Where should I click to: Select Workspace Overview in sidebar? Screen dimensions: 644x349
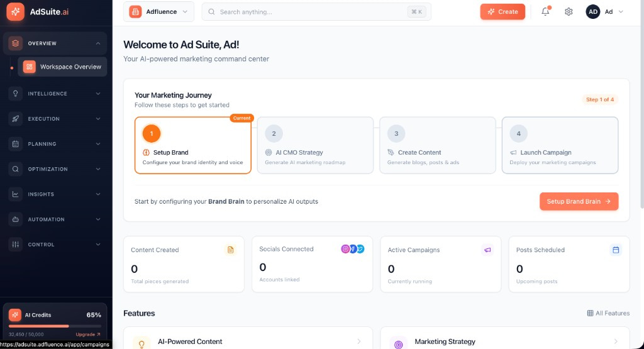click(62, 67)
